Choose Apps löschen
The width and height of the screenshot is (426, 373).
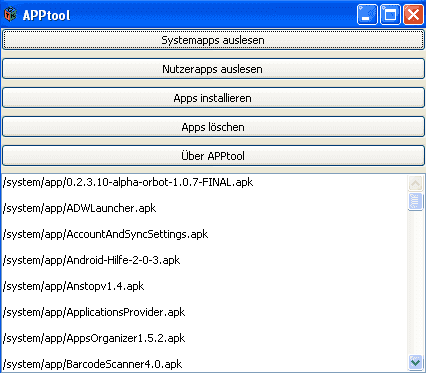[213, 127]
